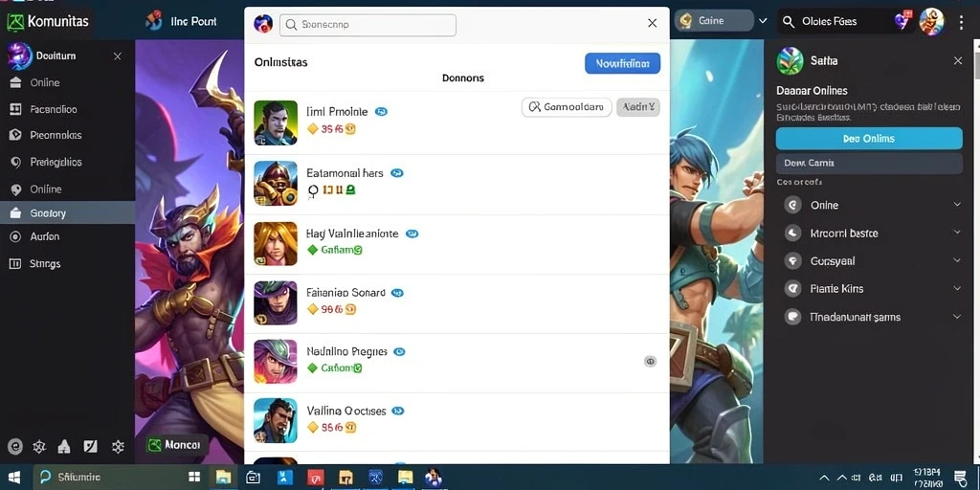This screenshot has height=490, width=980.
Task: Click the Dew Camis field
Action: pos(869,163)
